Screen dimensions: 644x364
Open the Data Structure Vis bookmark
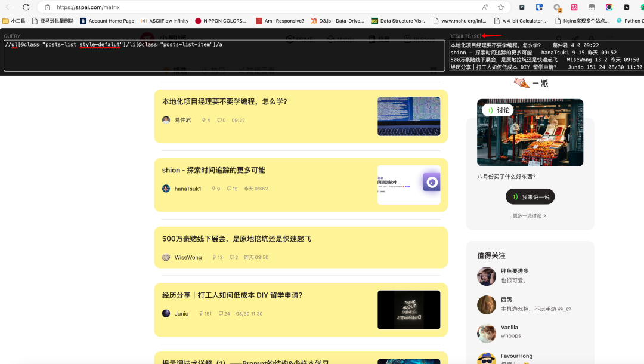tap(398, 21)
